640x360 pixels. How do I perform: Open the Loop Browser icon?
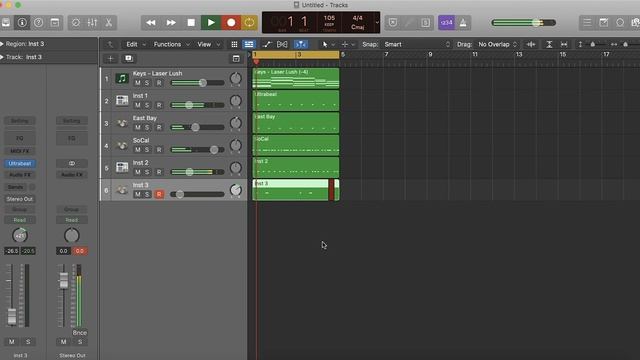(x=620, y=22)
